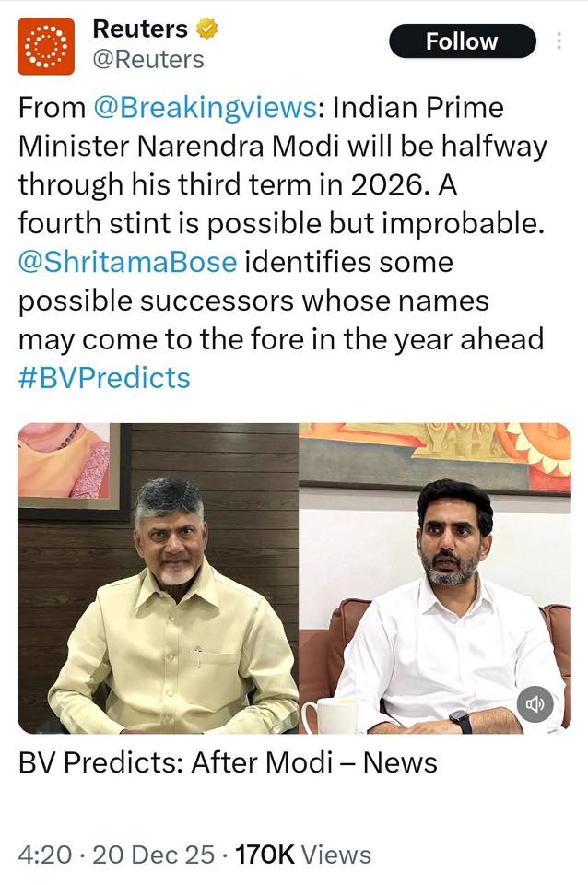This screenshot has height=885, width=588.
Task: Click the smartwatch in the right video frame
Action: [x=461, y=721]
